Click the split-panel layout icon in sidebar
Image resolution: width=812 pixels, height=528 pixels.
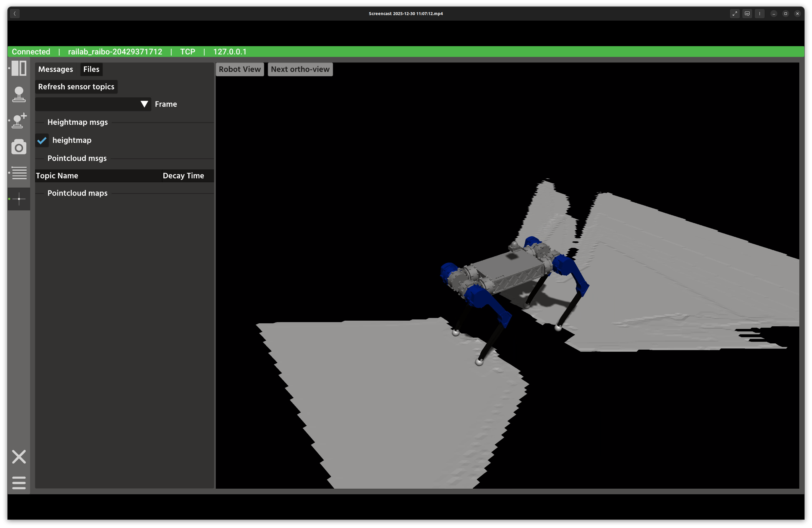coord(19,68)
